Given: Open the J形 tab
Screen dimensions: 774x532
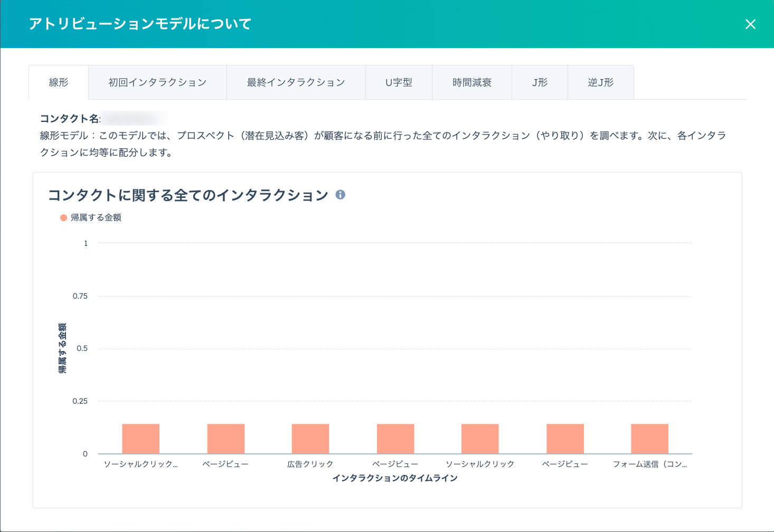Looking at the screenshot, I should click(x=540, y=82).
